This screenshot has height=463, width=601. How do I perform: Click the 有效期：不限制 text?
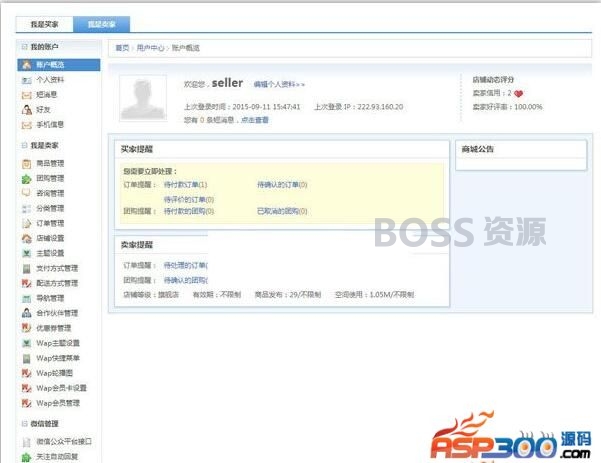click(217, 295)
